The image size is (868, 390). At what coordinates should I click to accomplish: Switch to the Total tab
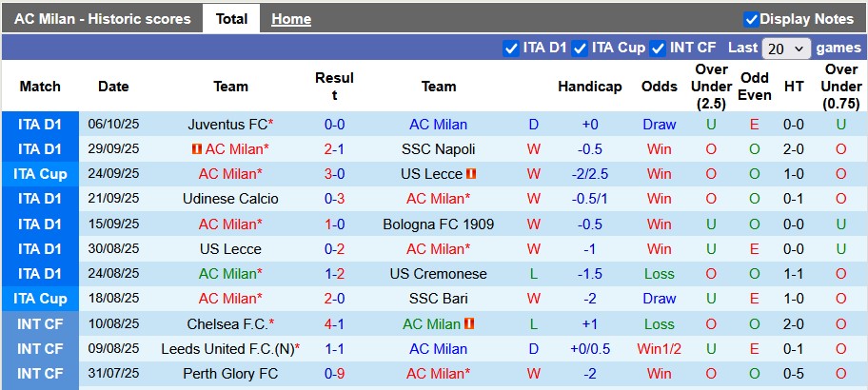(x=231, y=19)
